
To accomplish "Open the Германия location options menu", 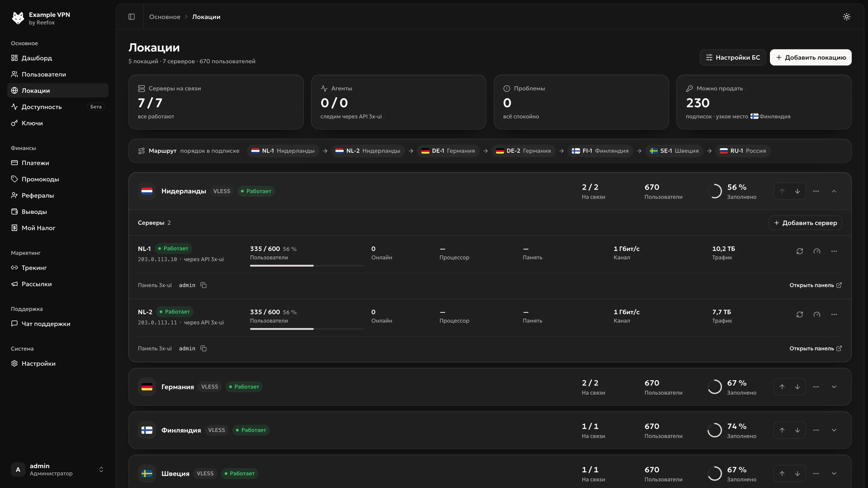I will [816, 386].
